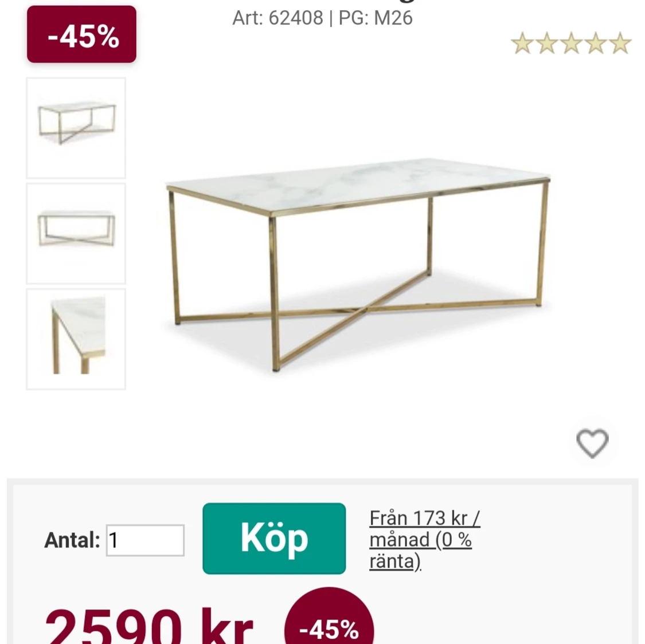Show the side-view table thumbnail
The image size is (645, 644).
(76, 233)
